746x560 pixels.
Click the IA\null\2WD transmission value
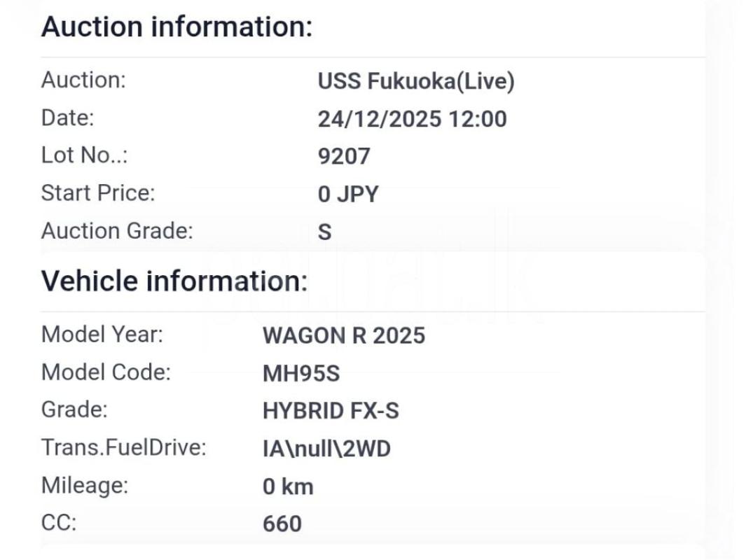(x=326, y=449)
